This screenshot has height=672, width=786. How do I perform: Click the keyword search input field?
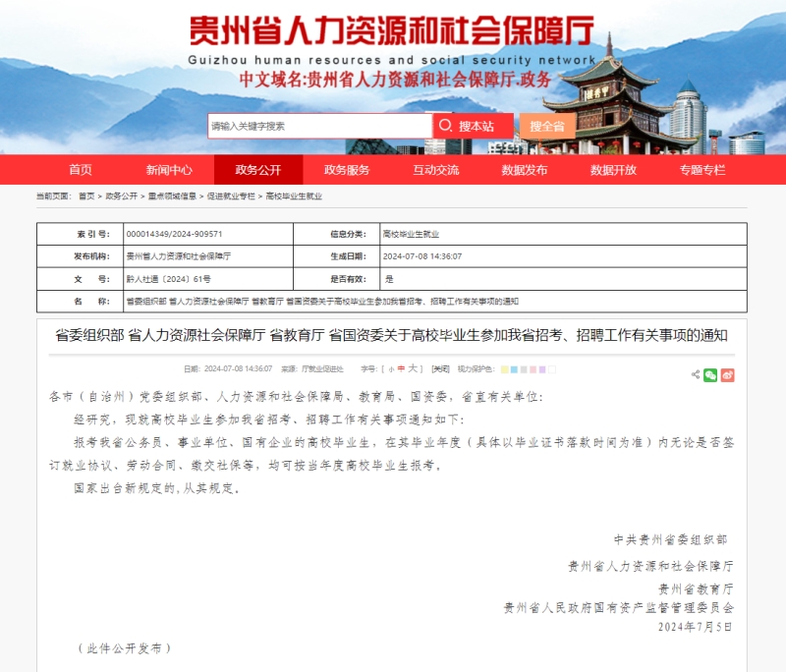click(319, 126)
